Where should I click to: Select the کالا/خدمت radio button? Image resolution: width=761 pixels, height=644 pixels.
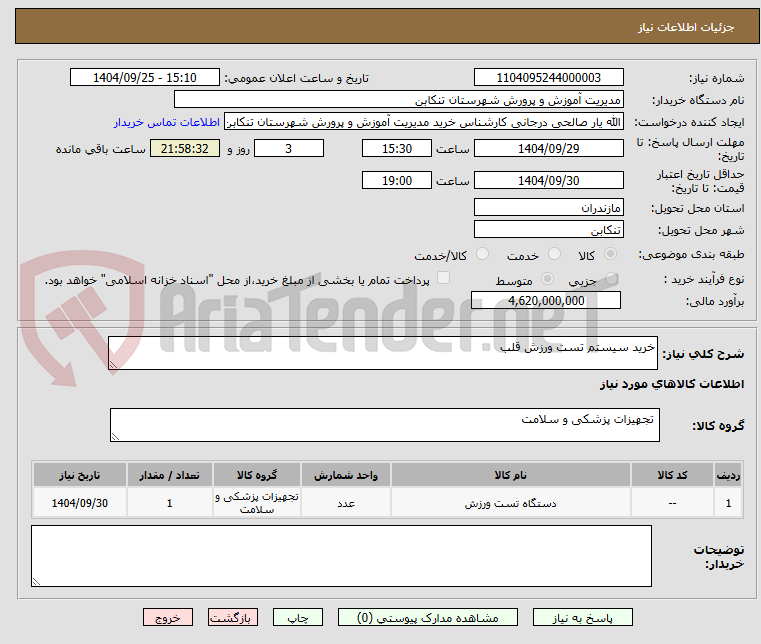pyautogui.click(x=482, y=254)
